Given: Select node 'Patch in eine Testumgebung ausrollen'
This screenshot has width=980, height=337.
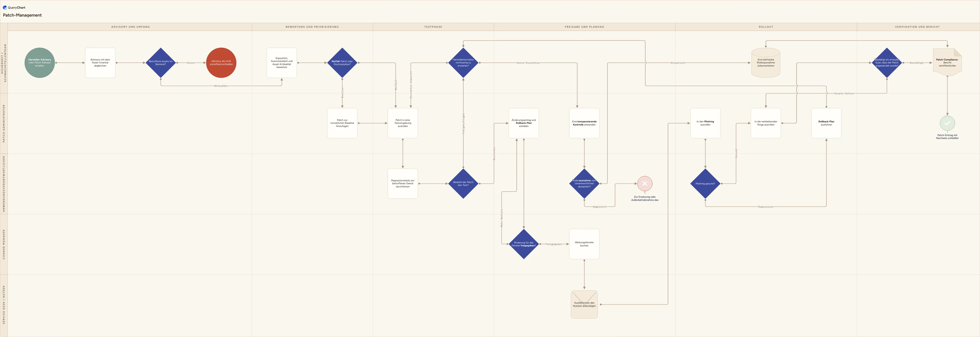Looking at the screenshot, I should tap(402, 123).
